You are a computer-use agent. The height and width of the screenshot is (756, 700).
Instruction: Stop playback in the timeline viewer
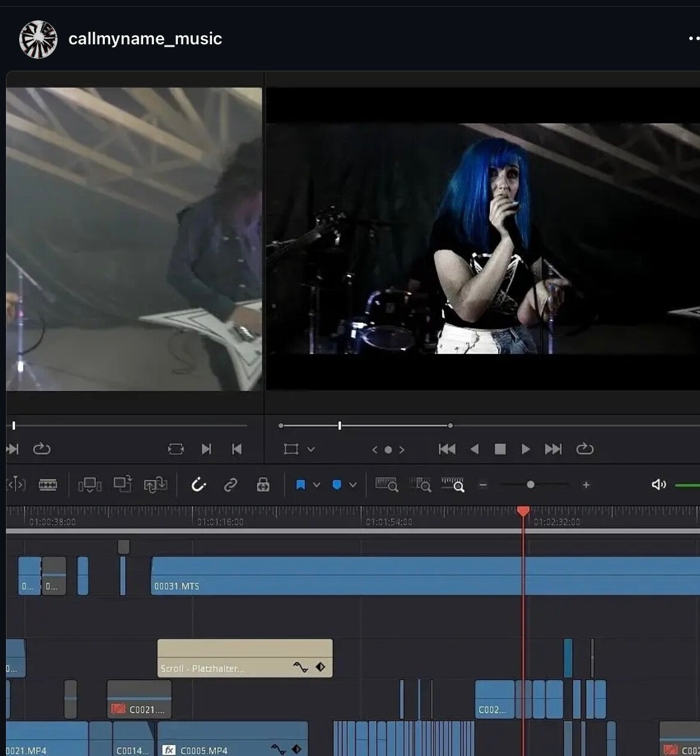pos(500,449)
